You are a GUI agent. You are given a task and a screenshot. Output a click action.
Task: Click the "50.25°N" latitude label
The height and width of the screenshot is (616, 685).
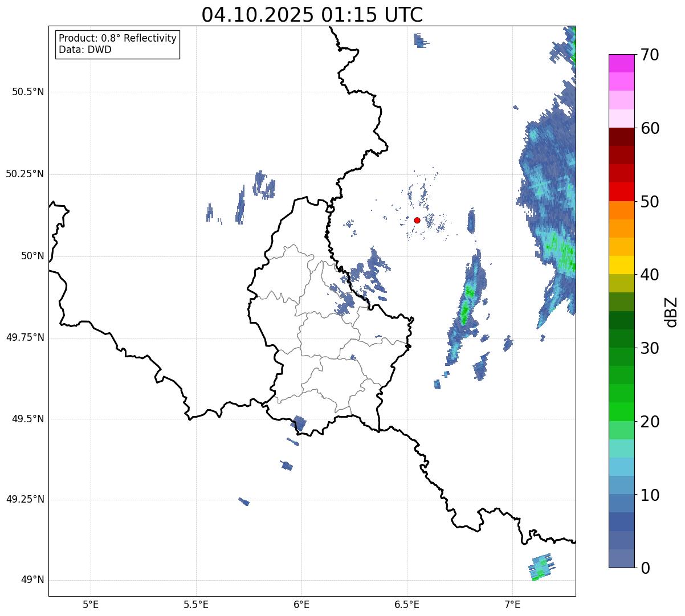[25, 174]
